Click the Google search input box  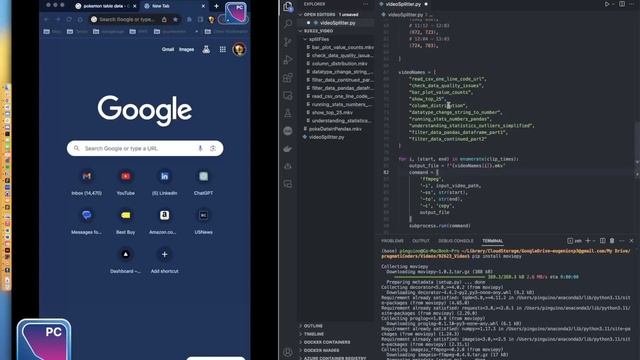point(145,149)
